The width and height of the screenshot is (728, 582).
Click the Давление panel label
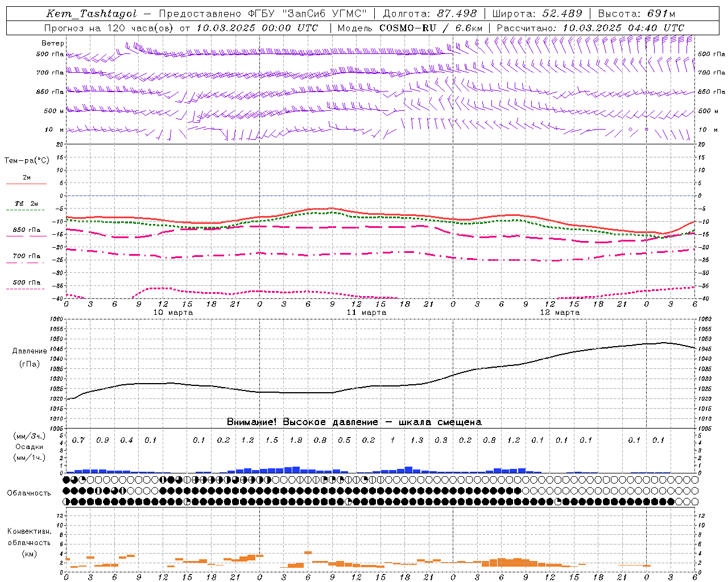tap(29, 351)
